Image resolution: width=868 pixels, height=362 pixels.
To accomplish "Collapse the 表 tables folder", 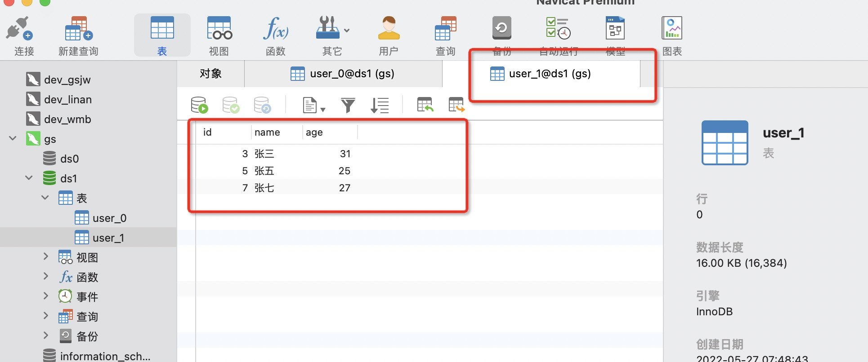I will pos(45,198).
